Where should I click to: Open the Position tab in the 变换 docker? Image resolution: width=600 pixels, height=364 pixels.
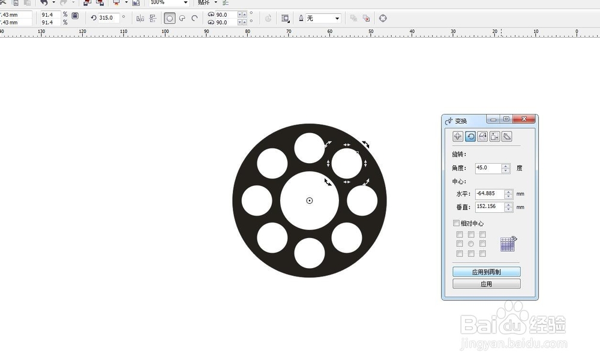pyautogui.click(x=458, y=137)
